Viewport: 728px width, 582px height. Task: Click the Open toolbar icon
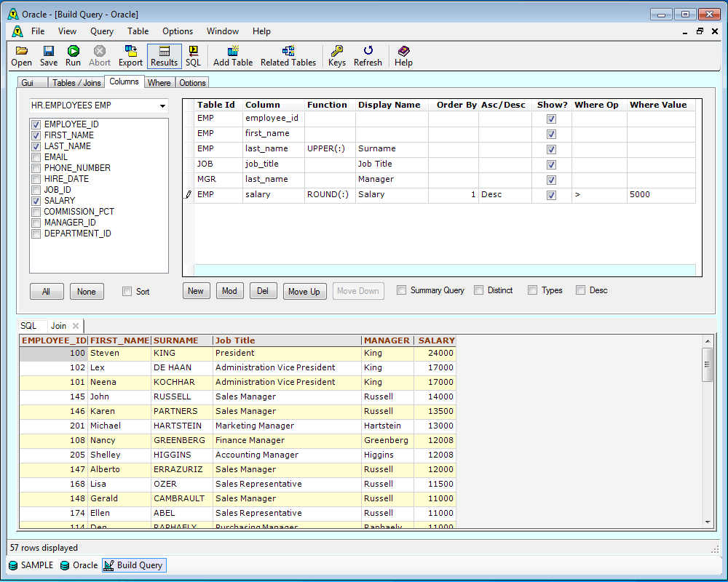click(21, 56)
